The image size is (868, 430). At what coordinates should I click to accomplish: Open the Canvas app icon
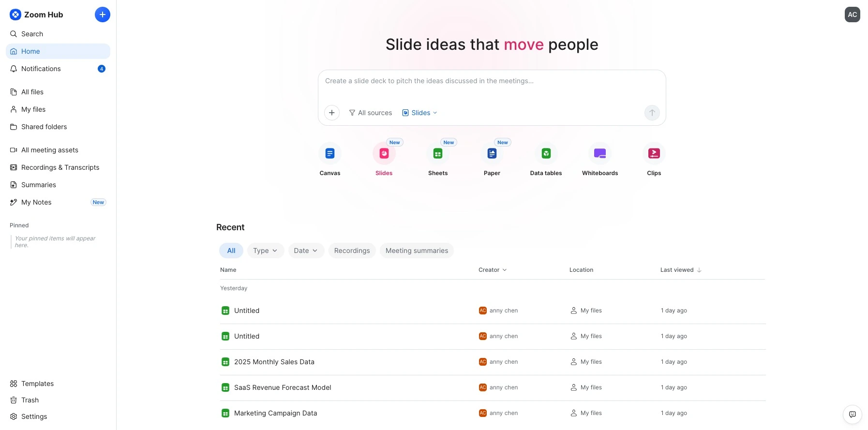coord(330,153)
